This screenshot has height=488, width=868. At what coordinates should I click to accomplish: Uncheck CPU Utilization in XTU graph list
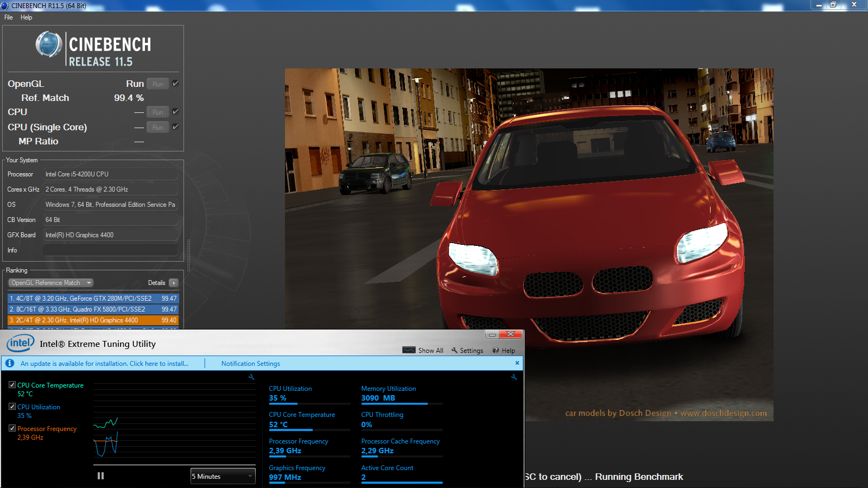12,407
